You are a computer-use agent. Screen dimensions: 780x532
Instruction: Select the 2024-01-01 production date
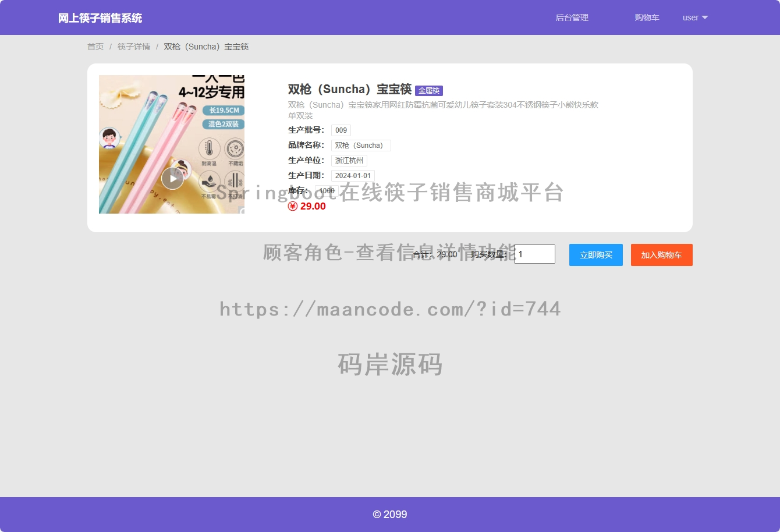click(x=353, y=176)
